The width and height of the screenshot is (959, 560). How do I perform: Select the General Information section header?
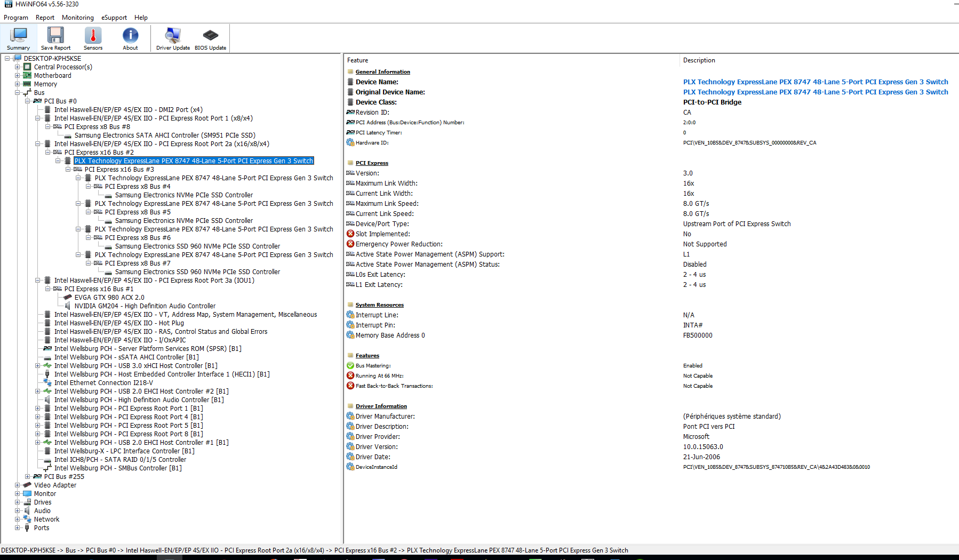(x=383, y=72)
